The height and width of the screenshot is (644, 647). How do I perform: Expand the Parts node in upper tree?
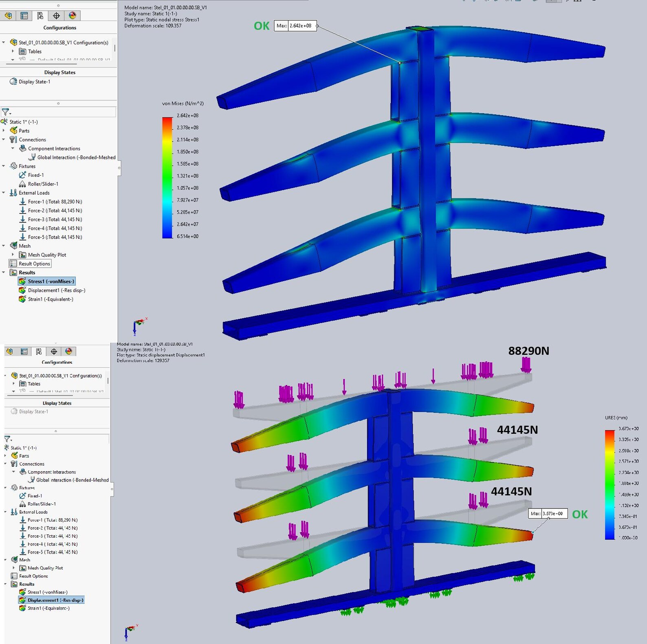pyautogui.click(x=4, y=131)
